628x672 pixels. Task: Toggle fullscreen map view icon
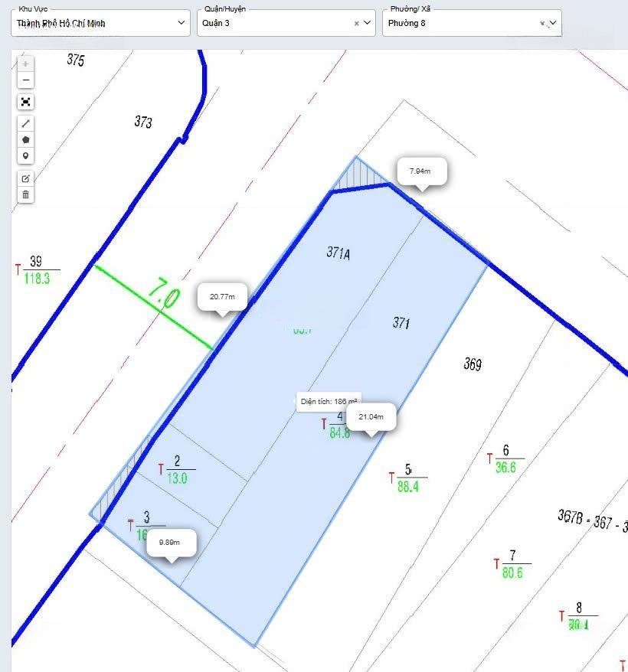tap(26, 102)
